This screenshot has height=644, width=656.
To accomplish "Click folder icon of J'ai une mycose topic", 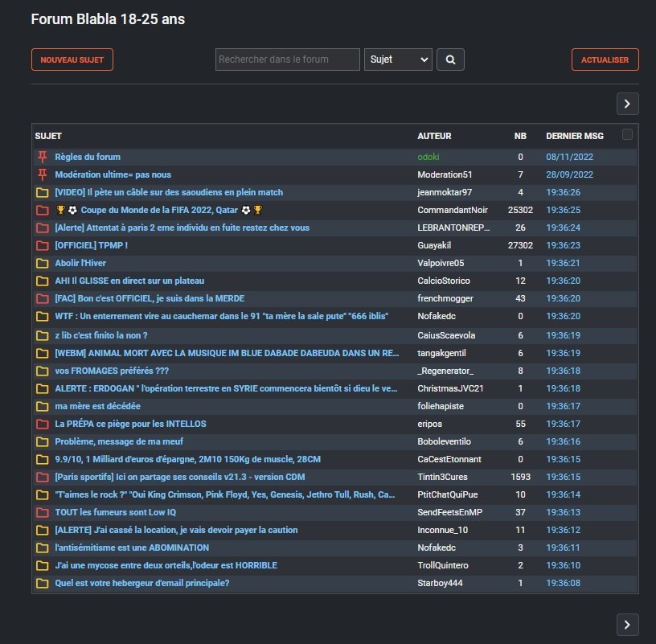I will click(43, 565).
